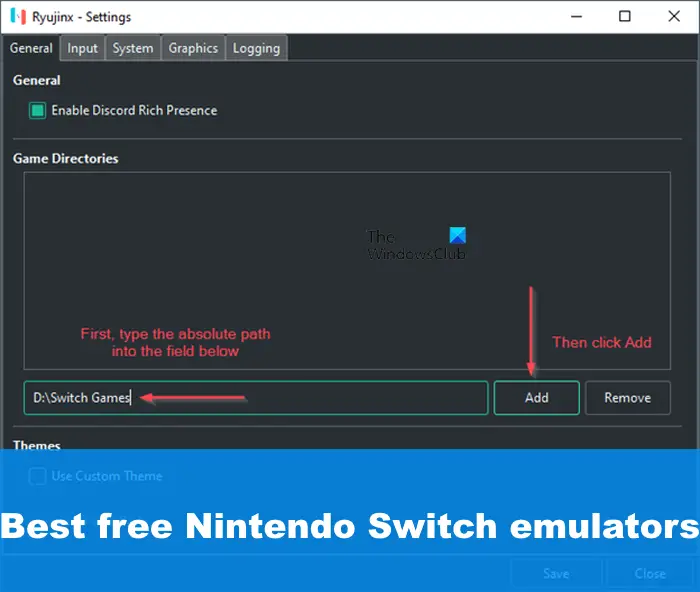Toggle Enable Discord Rich Presence checkbox
This screenshot has width=700, height=592.
pos(38,110)
